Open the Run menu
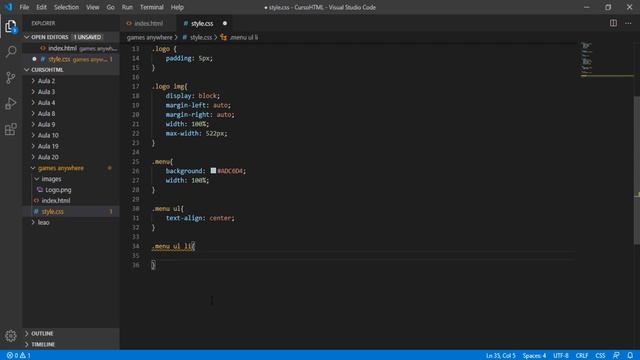The height and width of the screenshot is (360, 640). coord(127,7)
